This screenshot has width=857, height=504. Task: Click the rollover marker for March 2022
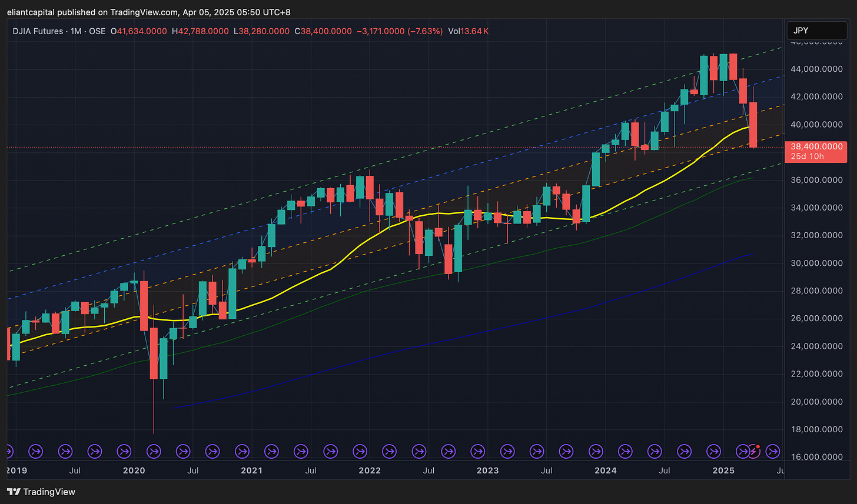(x=389, y=452)
